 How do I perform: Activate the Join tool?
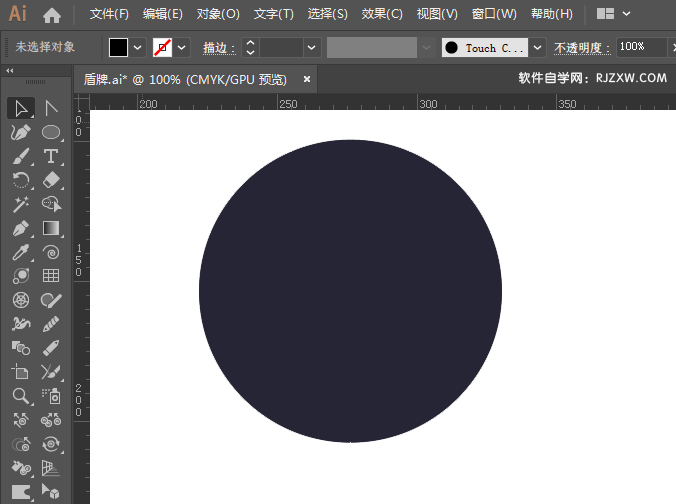tap(51, 371)
